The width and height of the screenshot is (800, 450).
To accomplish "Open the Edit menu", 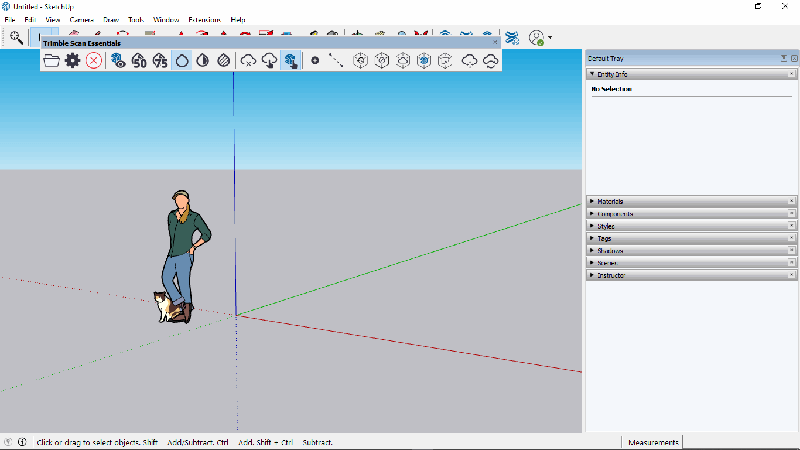I will pyautogui.click(x=30, y=19).
